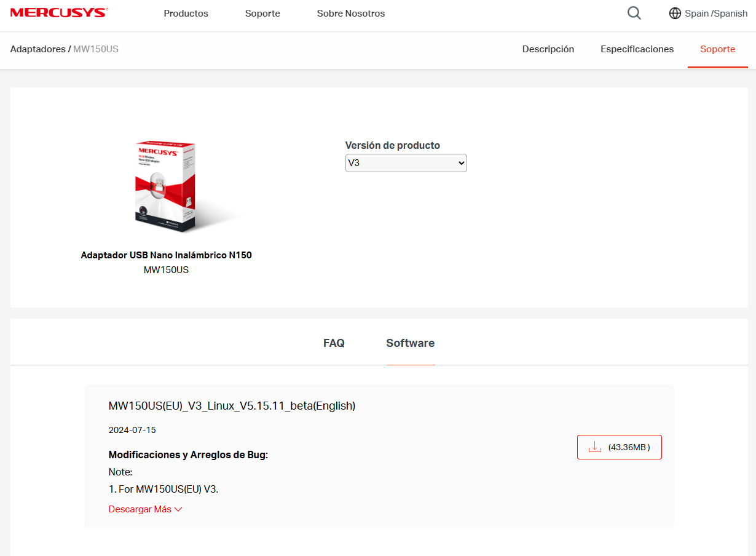Click the 'Note:' line in the driver card
Image resolution: width=756 pixels, height=556 pixels.
120,472
